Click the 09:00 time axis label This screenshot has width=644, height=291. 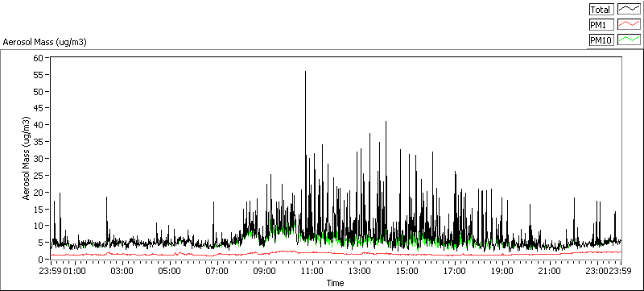coord(265,271)
